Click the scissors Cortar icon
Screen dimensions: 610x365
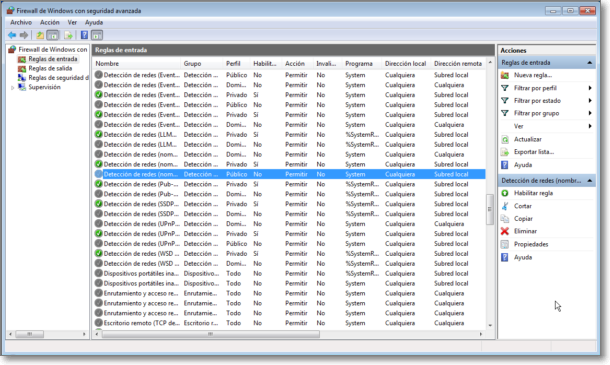tap(505, 206)
